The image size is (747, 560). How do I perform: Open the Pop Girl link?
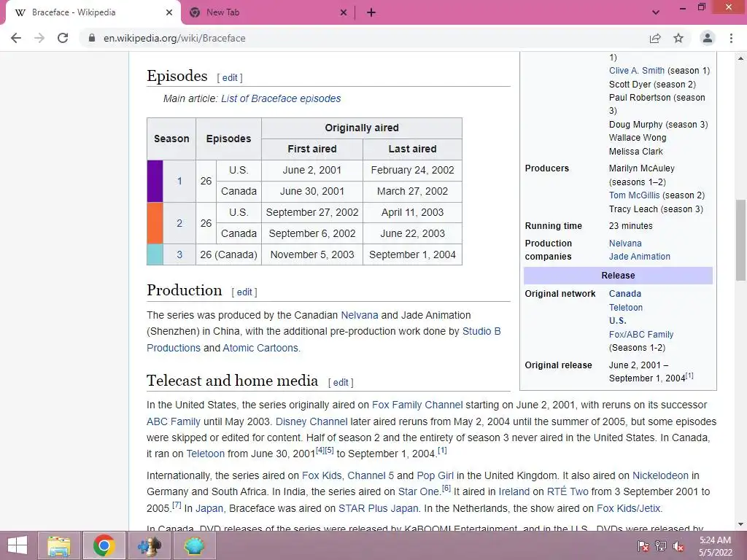(435, 475)
